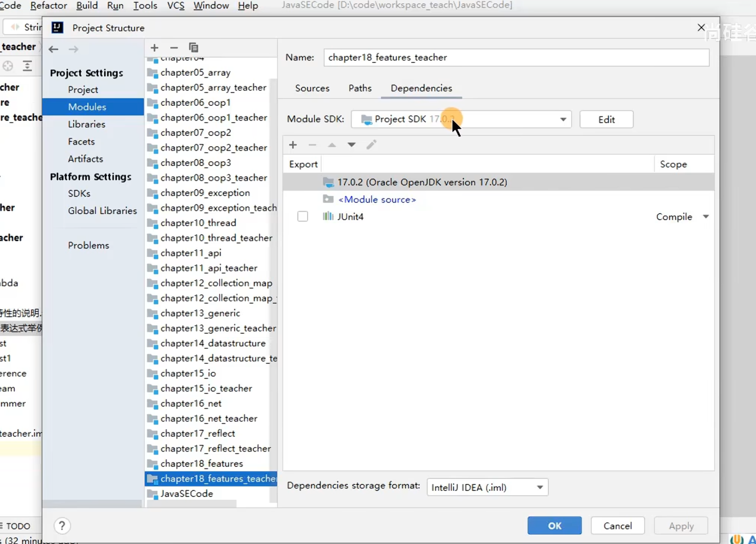Open the Run menu
Viewport: 756px width, 544px height.
tap(115, 6)
